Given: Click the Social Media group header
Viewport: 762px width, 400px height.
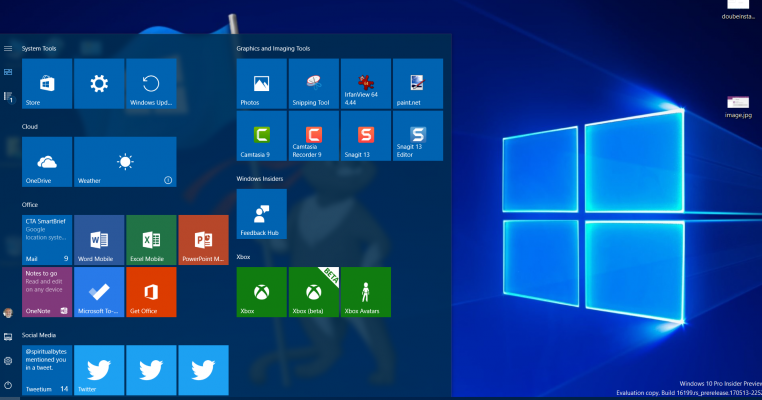Looking at the screenshot, I should click(x=39, y=335).
